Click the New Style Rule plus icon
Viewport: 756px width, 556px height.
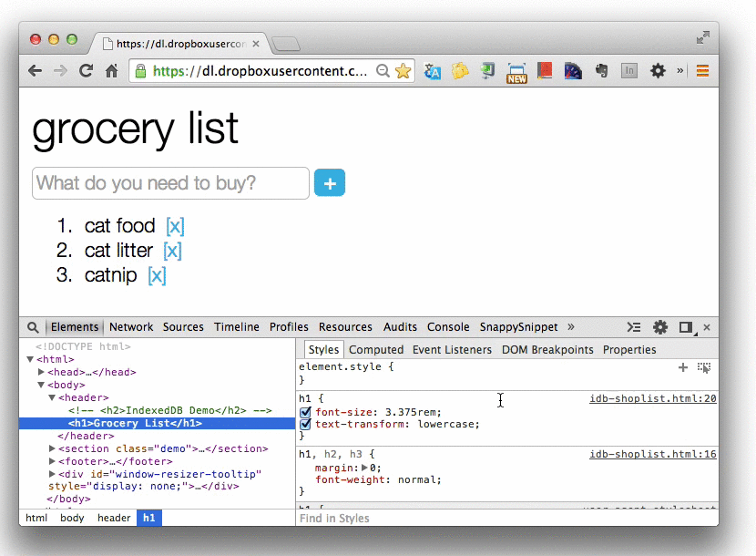point(683,367)
